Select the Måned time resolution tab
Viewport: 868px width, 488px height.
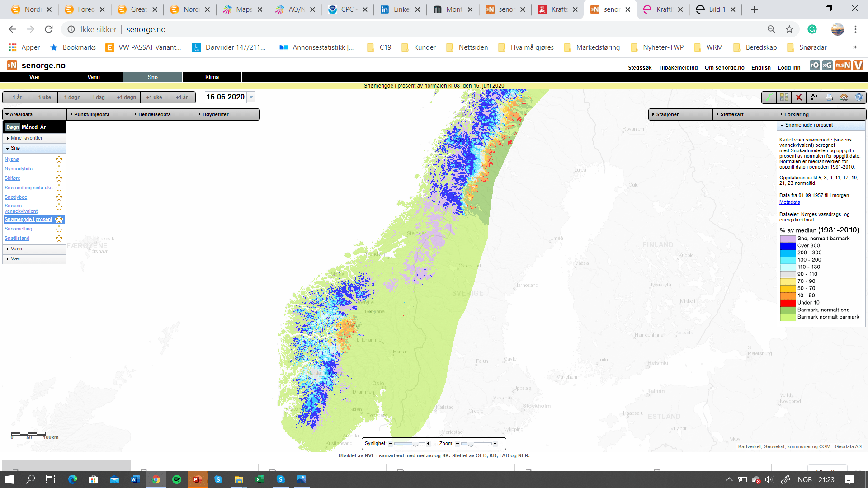(x=30, y=127)
